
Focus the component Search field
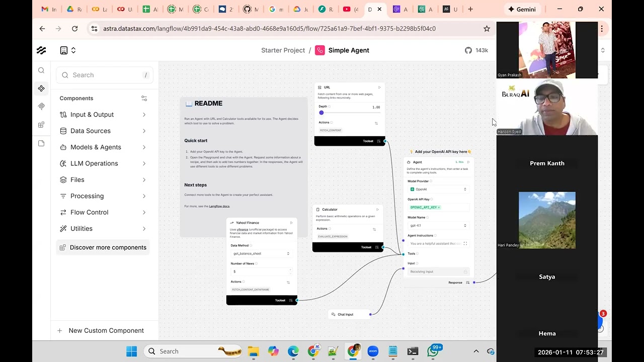pos(105,75)
